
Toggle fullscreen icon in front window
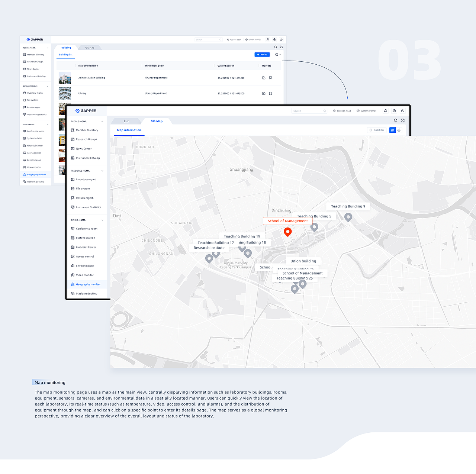point(403,120)
